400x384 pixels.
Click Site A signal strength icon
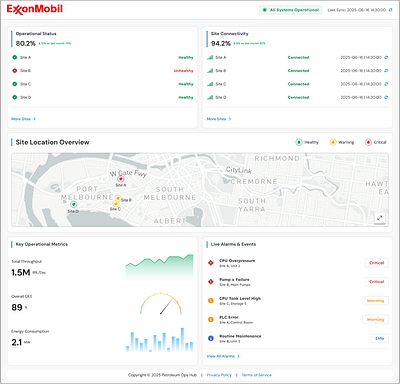(210, 57)
